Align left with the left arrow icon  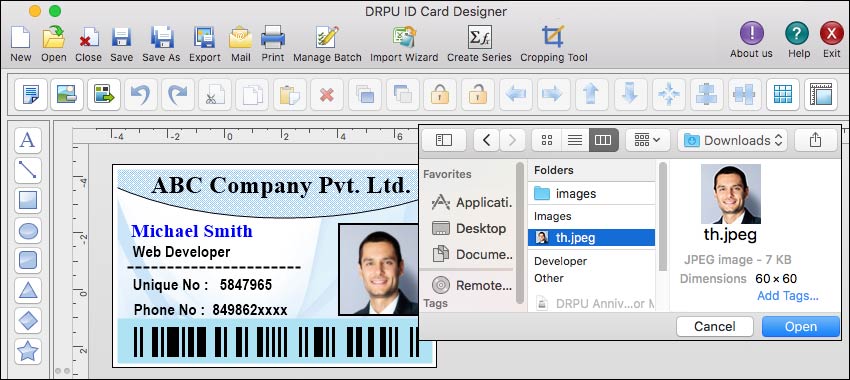pyautogui.click(x=516, y=94)
